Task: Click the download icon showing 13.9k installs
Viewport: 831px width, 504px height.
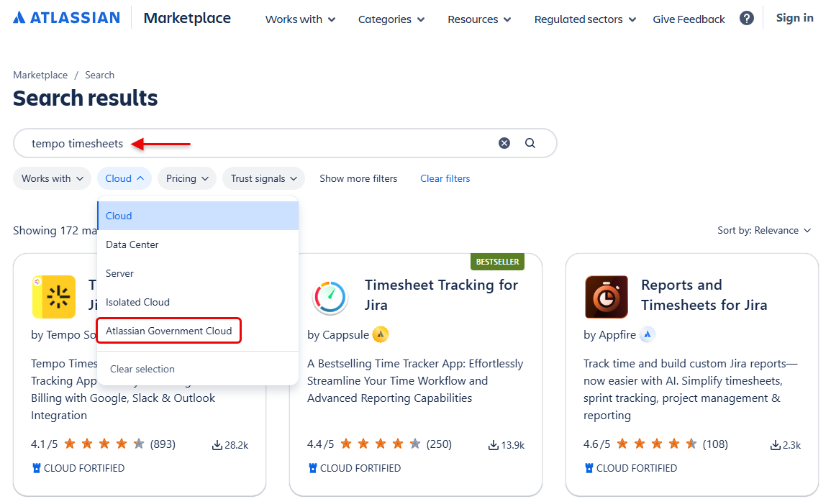Action: [493, 445]
